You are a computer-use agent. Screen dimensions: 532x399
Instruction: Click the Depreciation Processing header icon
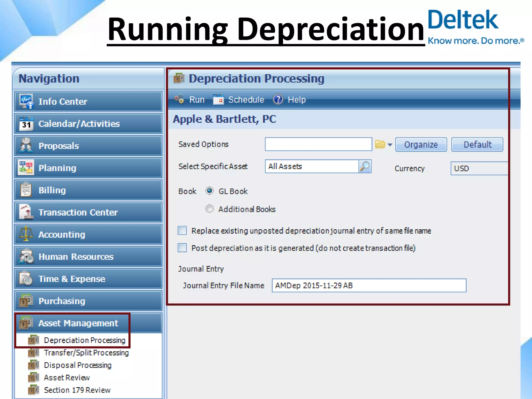coord(179,78)
